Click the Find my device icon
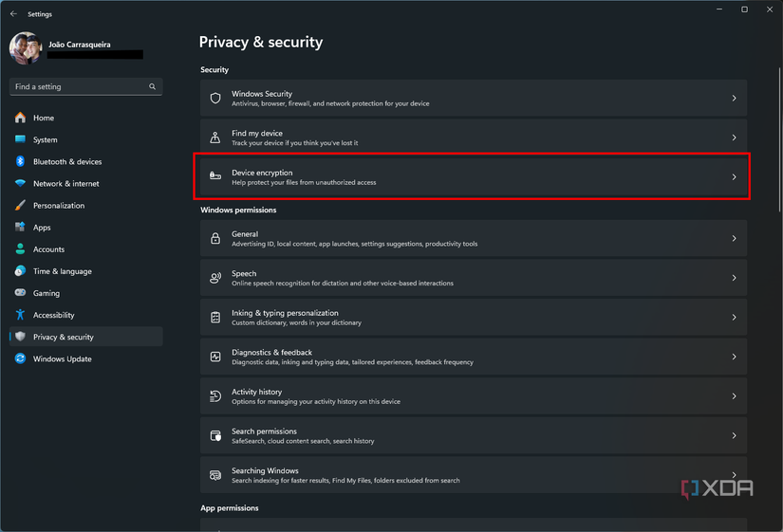 coord(215,138)
